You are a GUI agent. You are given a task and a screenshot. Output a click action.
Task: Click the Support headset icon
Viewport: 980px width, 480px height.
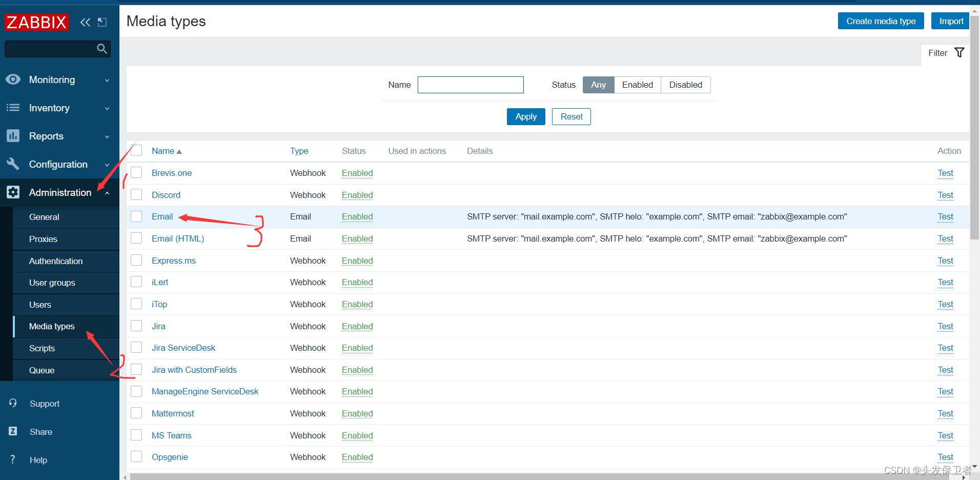[13, 403]
